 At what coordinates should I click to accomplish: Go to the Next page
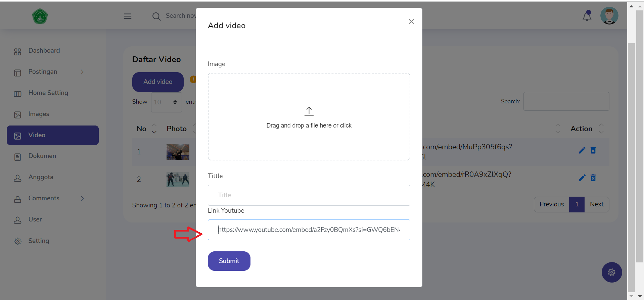pos(596,204)
